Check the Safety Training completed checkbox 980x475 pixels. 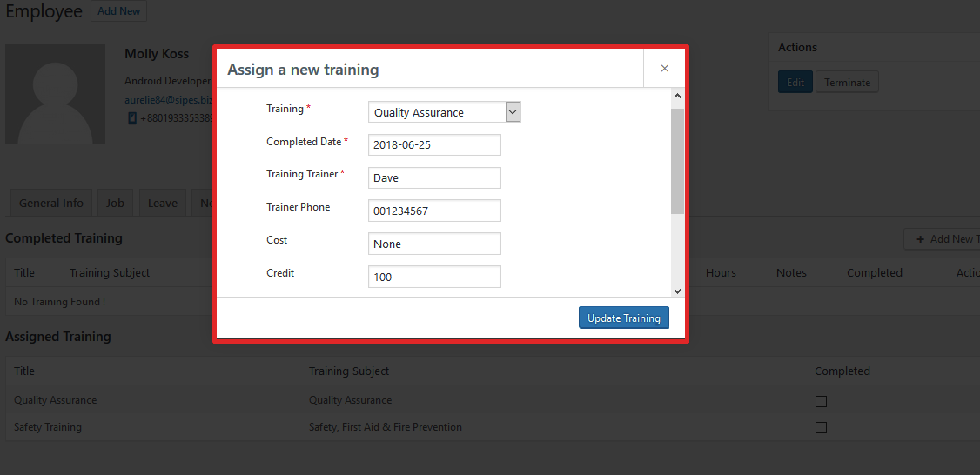coord(821,428)
